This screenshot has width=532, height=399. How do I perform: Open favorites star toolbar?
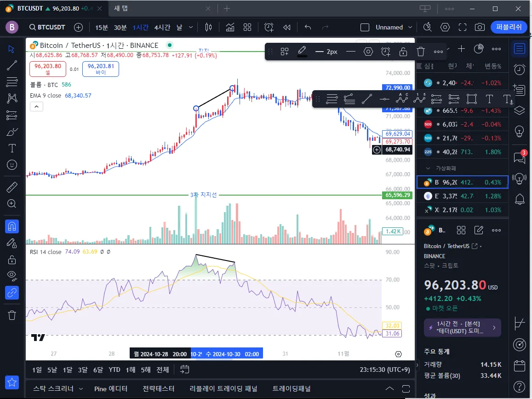tap(11, 382)
